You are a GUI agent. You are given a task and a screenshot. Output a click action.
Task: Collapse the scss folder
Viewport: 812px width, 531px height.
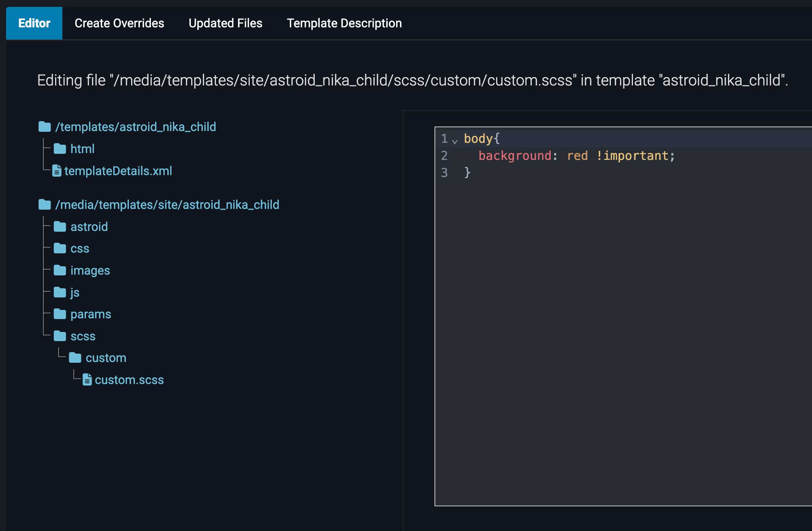pos(83,337)
